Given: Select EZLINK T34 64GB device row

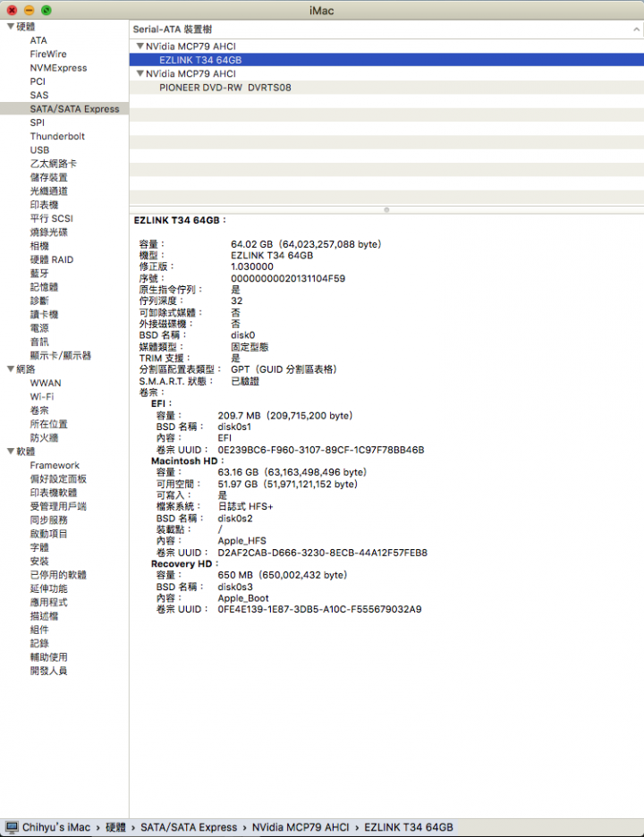Looking at the screenshot, I should pyautogui.click(x=386, y=60).
